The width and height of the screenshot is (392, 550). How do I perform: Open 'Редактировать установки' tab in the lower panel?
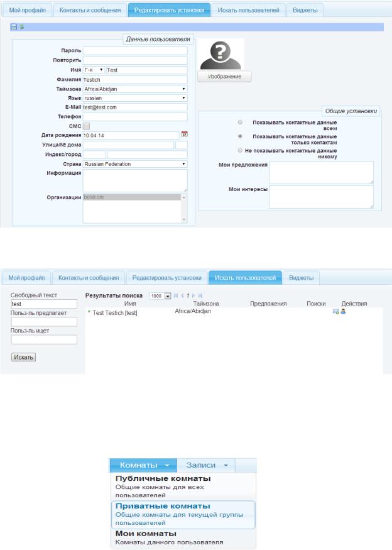[x=166, y=278]
